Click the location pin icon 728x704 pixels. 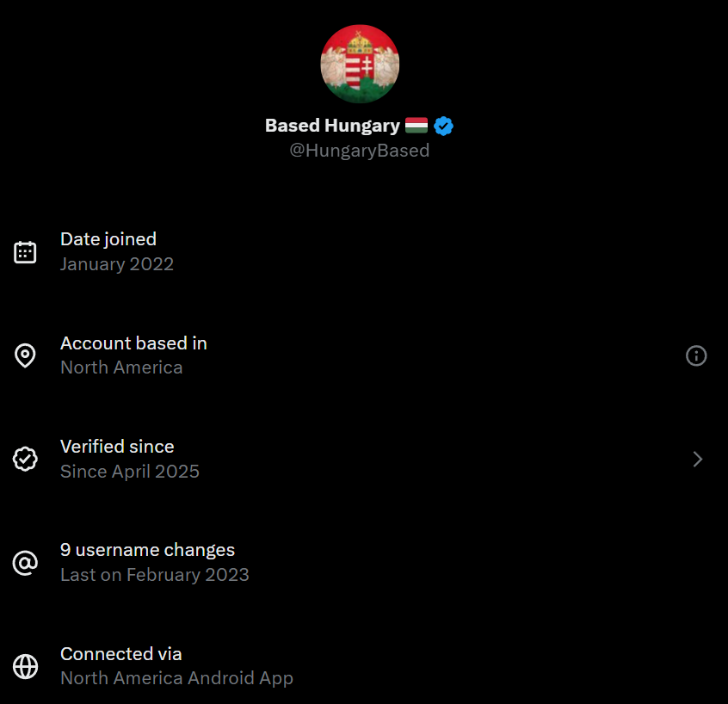[x=25, y=355]
